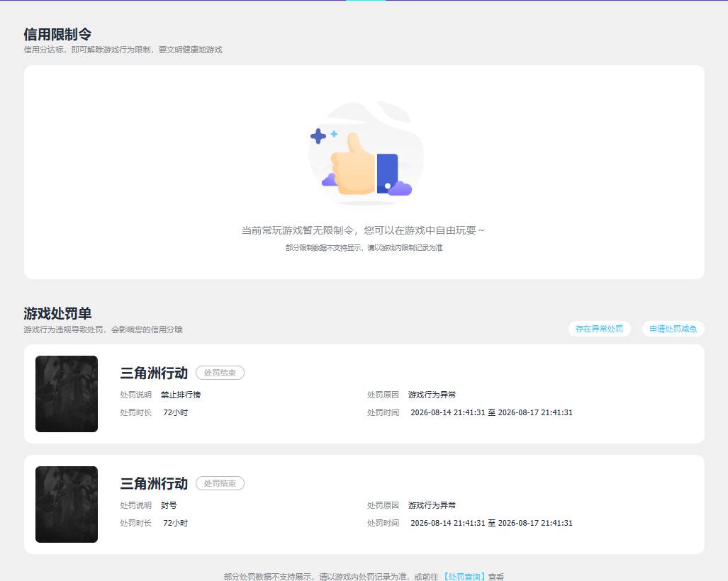This screenshot has width=728, height=581.
Task: Click 游戏行为异常 reason in 封号 card
Action: [432, 505]
